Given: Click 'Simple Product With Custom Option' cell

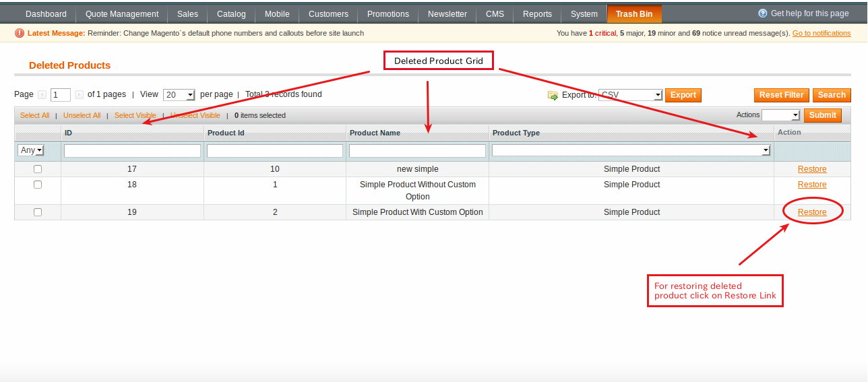Looking at the screenshot, I should pos(418,212).
